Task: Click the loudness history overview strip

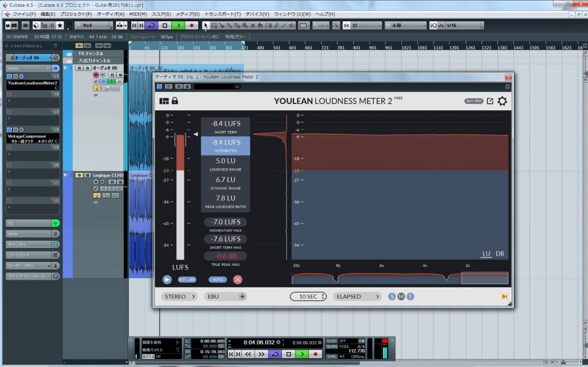Action: pyautogui.click(x=400, y=278)
